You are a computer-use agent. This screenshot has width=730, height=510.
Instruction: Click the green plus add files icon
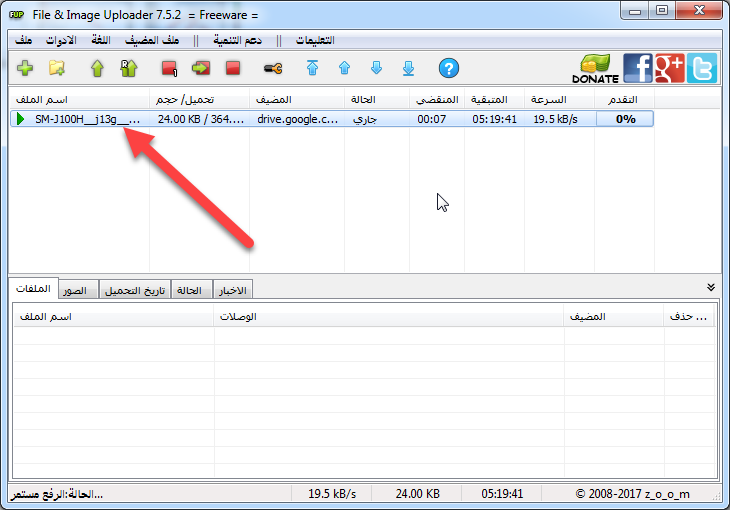(25, 68)
